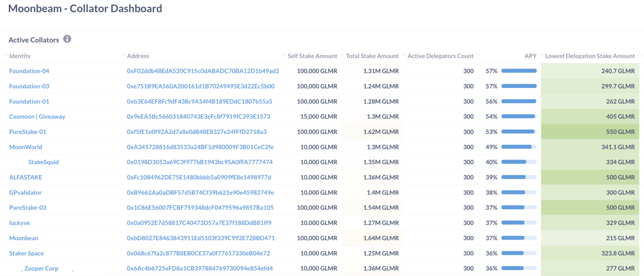Select the 262 GLMR cell
Image resolution: width=644 pixels, height=276 pixels.
[590, 101]
